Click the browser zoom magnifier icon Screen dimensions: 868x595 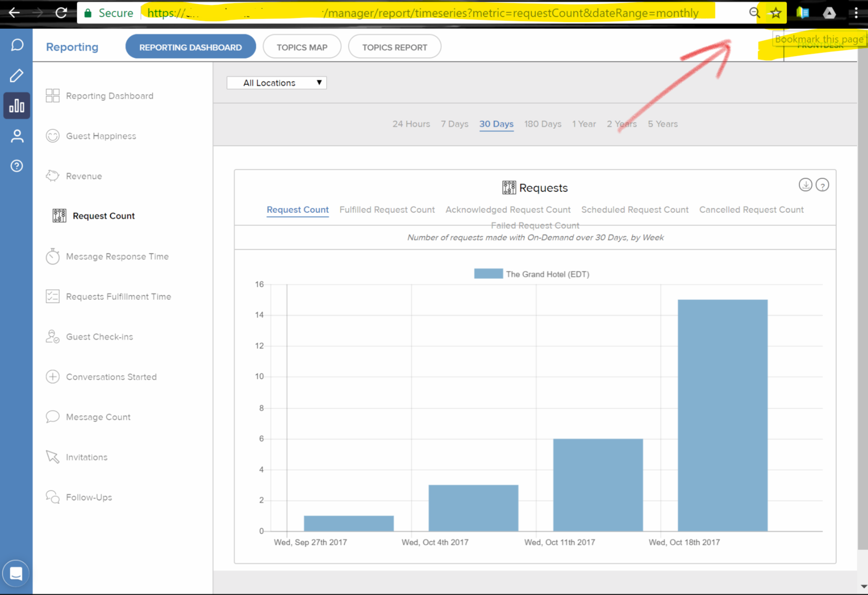click(x=754, y=13)
